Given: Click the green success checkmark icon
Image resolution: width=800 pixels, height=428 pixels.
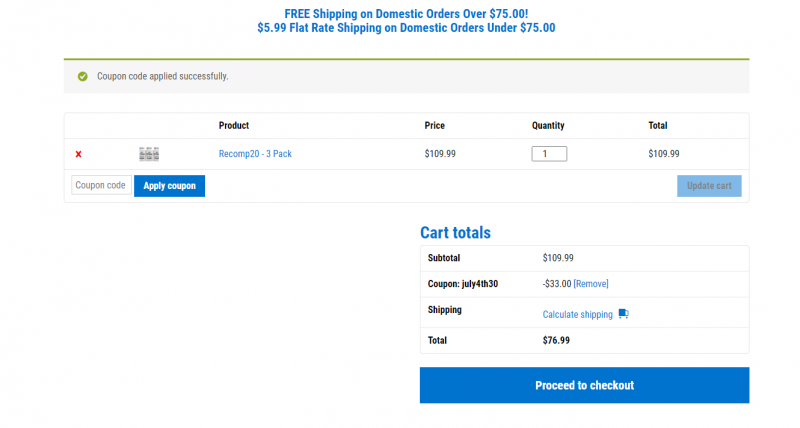Looking at the screenshot, I should coord(83,77).
